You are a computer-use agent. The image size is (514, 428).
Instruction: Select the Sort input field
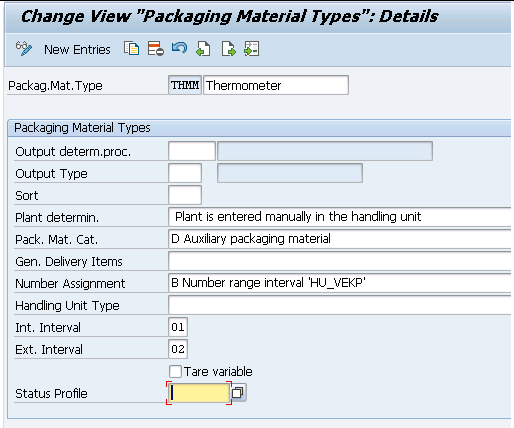point(185,195)
